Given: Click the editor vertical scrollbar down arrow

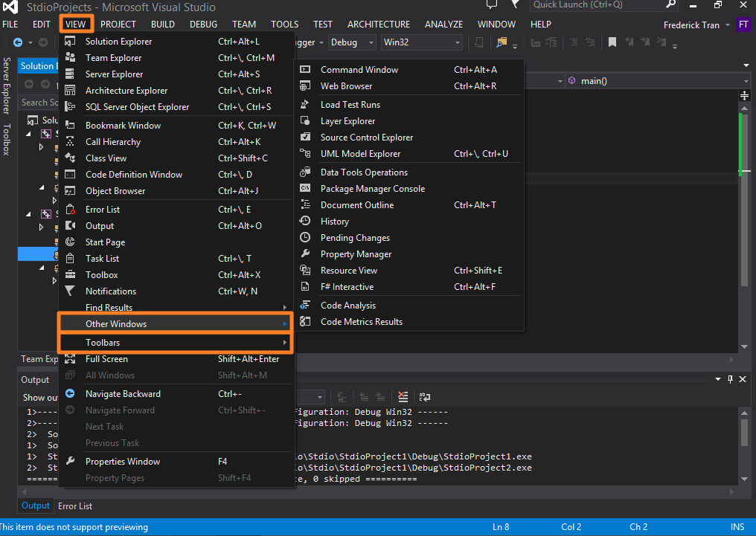Looking at the screenshot, I should tap(744, 346).
